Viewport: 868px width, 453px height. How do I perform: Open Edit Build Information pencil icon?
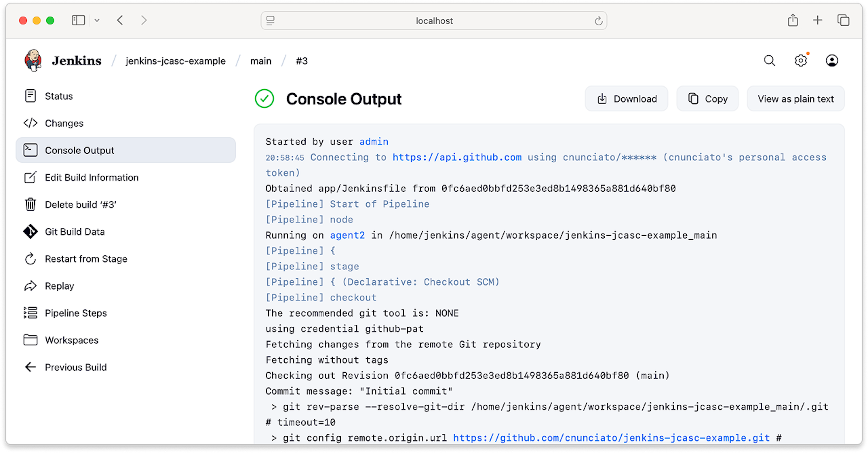pyautogui.click(x=30, y=178)
